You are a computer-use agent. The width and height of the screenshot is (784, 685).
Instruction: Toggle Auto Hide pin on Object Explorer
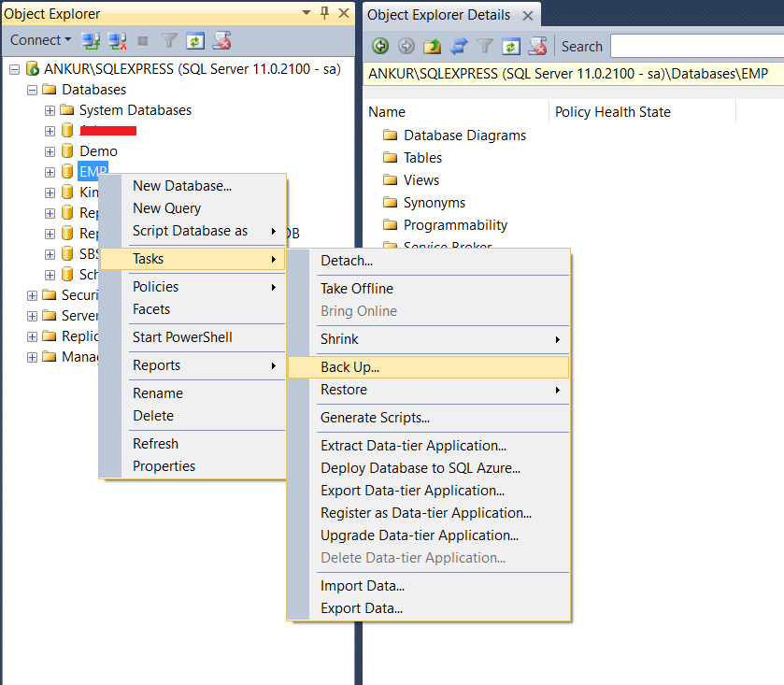coord(324,12)
